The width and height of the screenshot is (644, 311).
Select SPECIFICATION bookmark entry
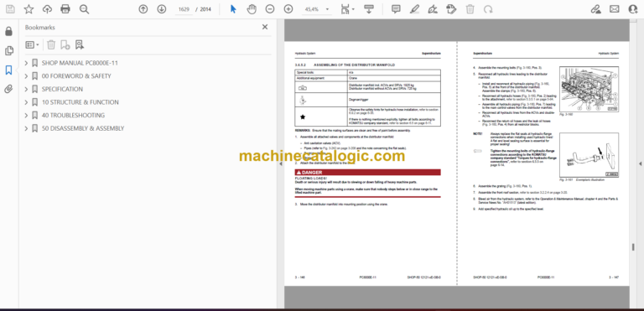pos(62,89)
